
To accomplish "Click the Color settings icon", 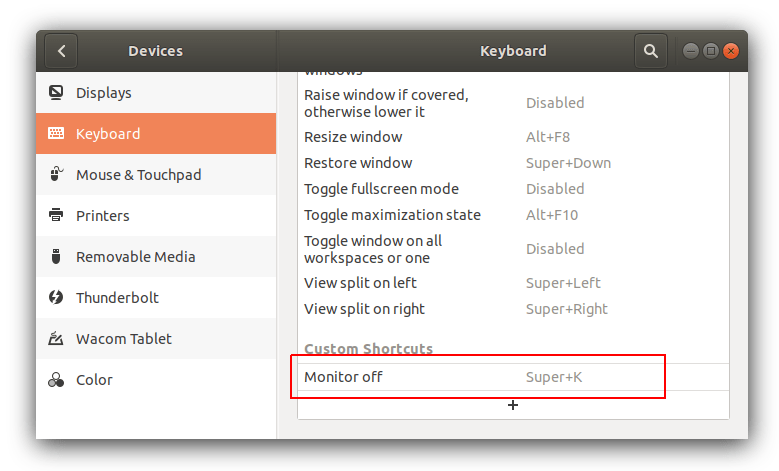I will (x=57, y=380).
